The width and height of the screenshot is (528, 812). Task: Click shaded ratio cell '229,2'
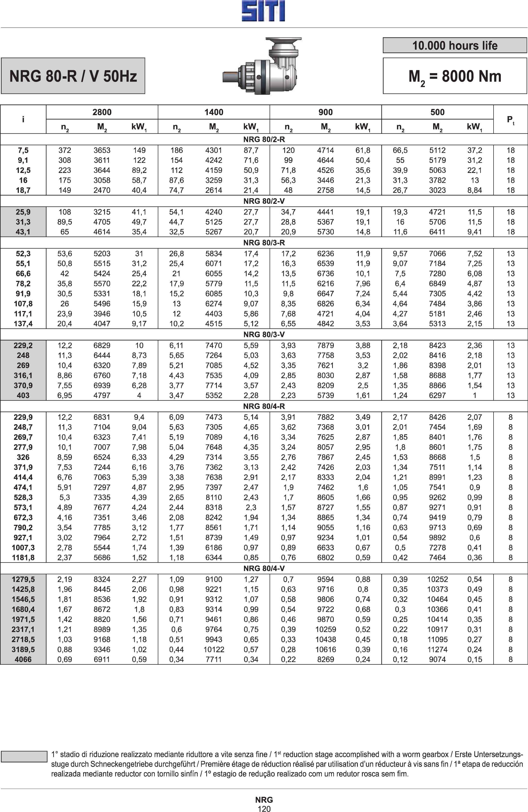[23, 345]
